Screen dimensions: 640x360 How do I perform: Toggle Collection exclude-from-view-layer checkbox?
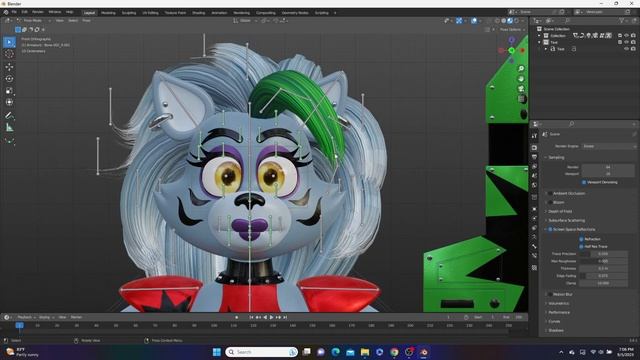pos(620,36)
